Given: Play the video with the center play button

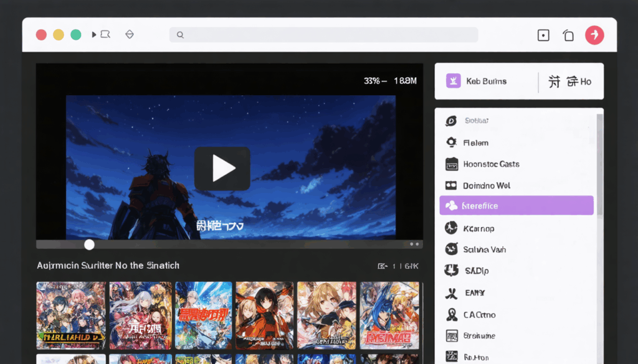Looking at the screenshot, I should point(222,169).
